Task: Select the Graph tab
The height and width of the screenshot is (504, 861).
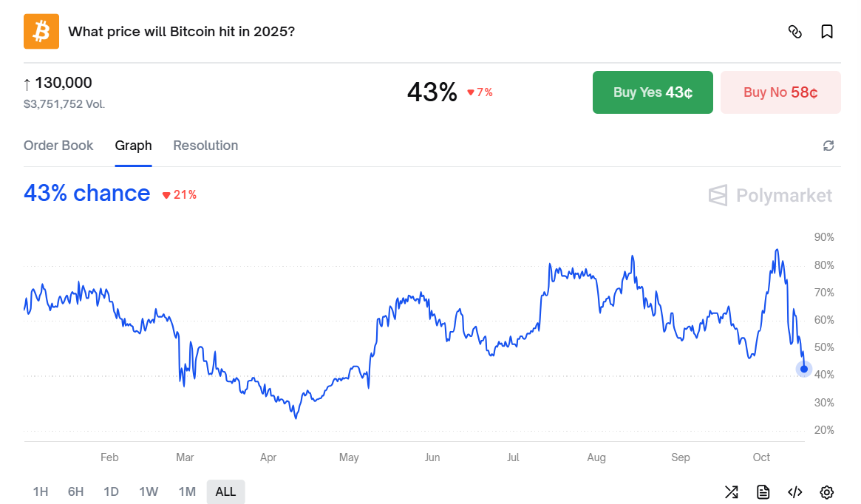Action: (133, 146)
